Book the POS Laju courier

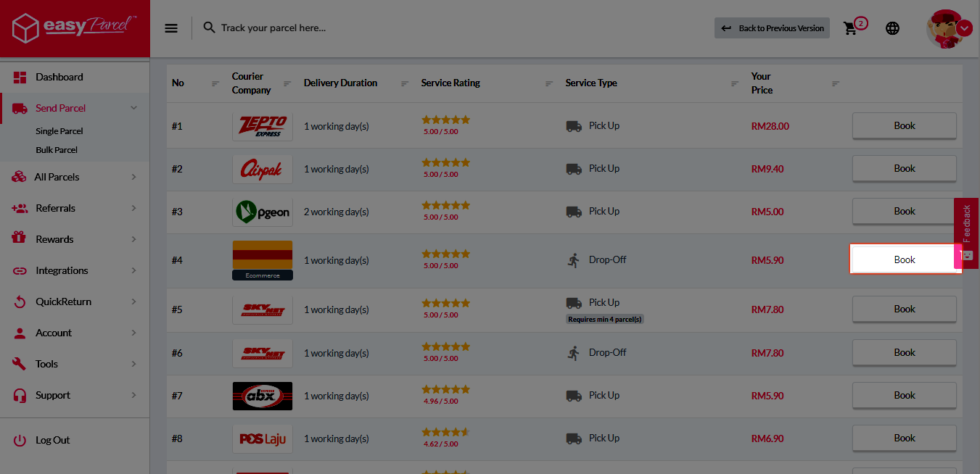tap(904, 438)
